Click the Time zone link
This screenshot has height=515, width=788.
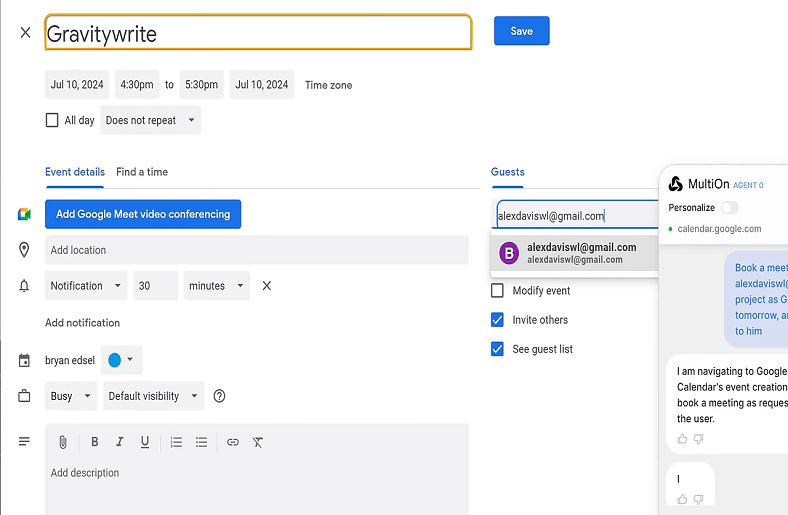tap(328, 85)
